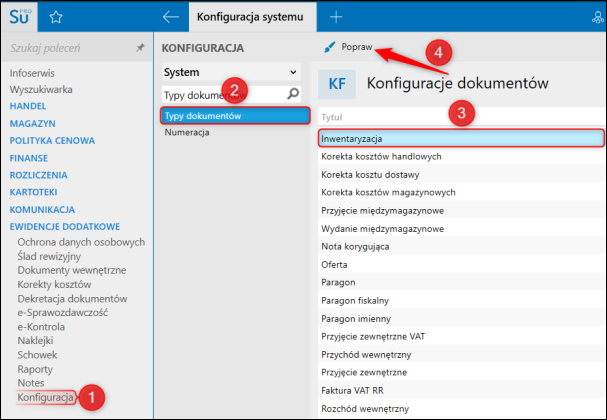
Task: Click the Tytuł filter field
Action: click(461, 117)
